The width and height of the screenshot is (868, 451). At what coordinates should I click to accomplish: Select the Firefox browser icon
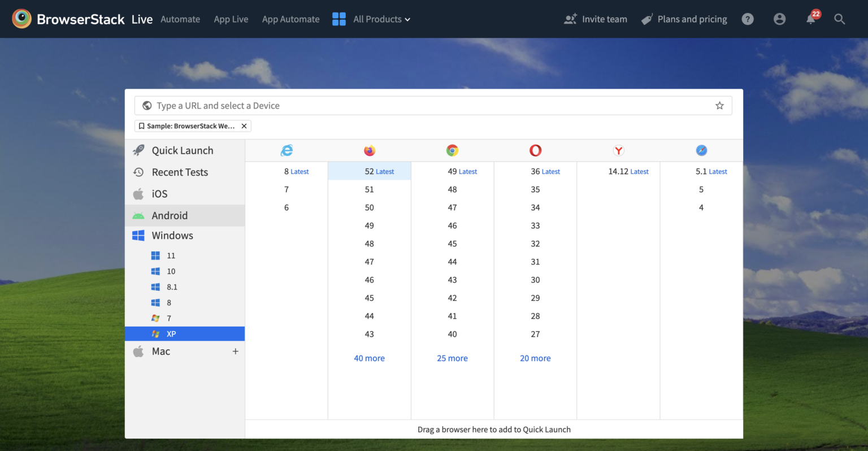pos(369,150)
